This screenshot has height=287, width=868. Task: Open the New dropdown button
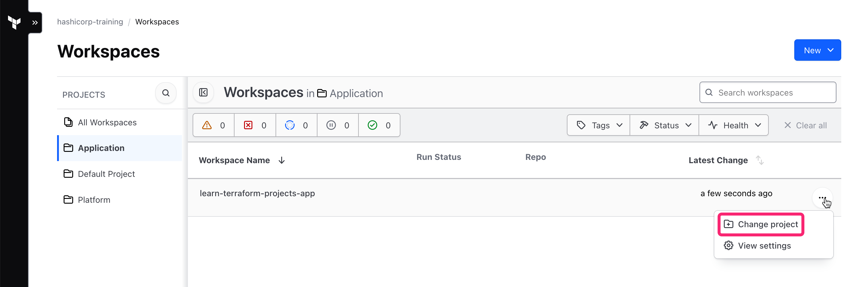(x=817, y=50)
